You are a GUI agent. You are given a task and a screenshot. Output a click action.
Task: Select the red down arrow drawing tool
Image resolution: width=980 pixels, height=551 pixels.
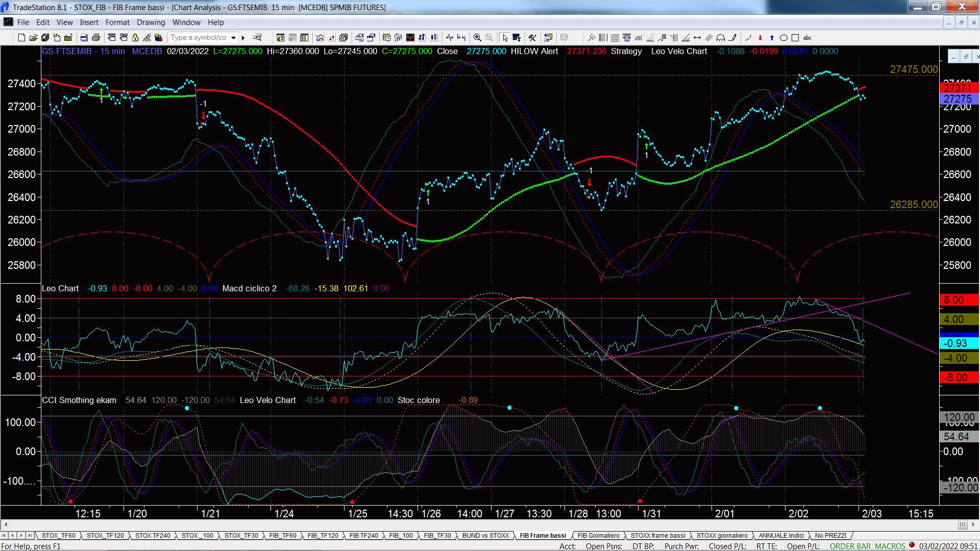tap(760, 37)
